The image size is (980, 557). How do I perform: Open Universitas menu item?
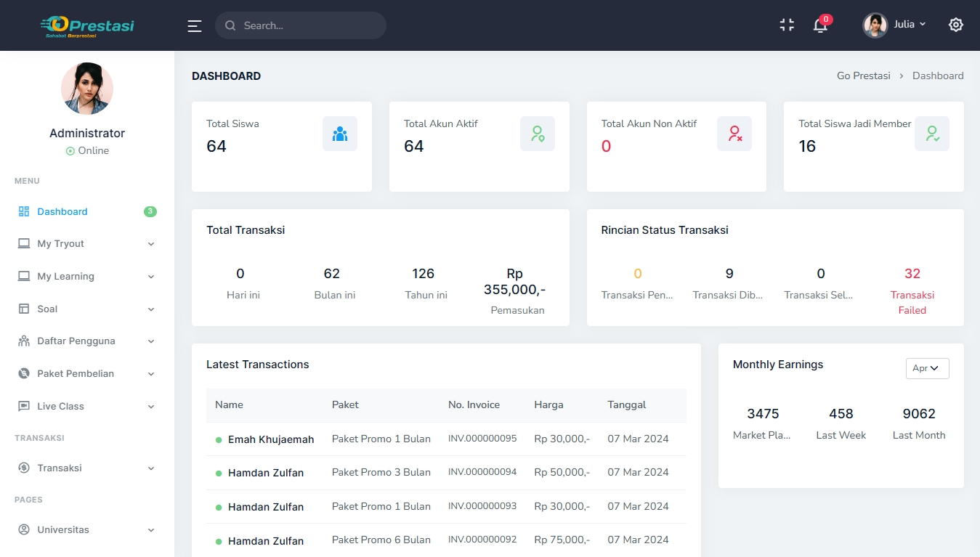[x=87, y=529]
